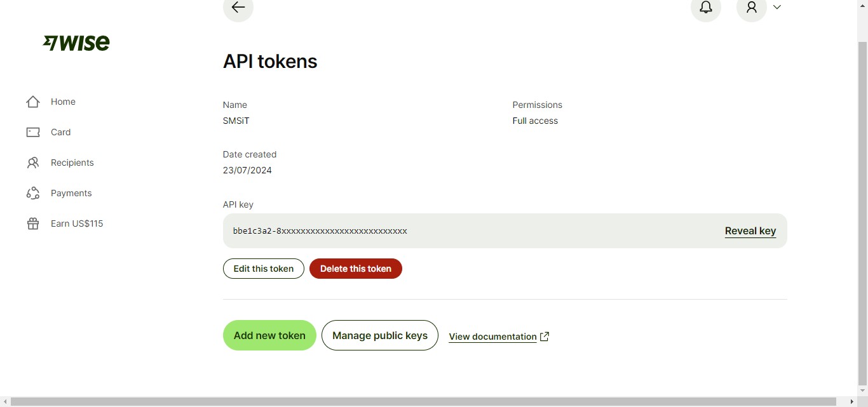Reveal the hidden API key
The width and height of the screenshot is (868, 407).
click(750, 231)
